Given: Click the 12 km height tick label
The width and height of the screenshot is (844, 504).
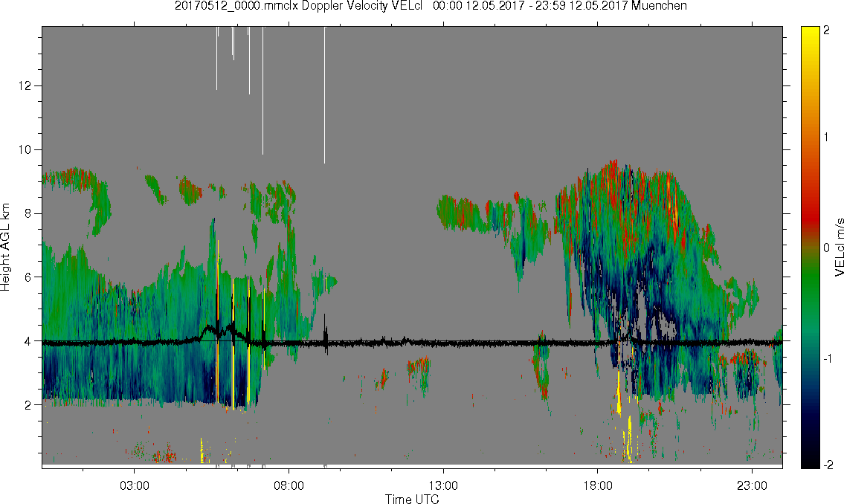Looking at the screenshot, I should 25,85.
